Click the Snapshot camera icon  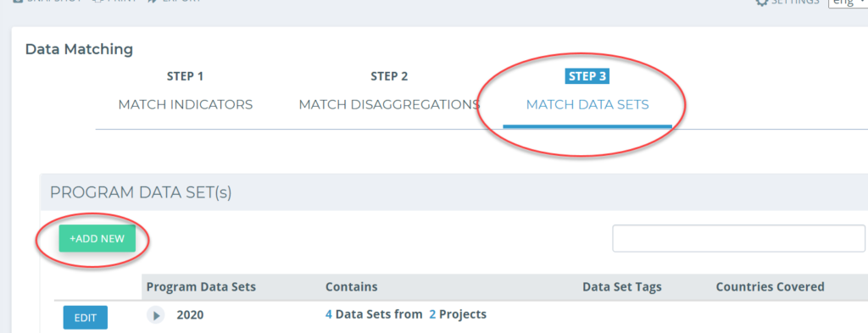[x=18, y=1]
